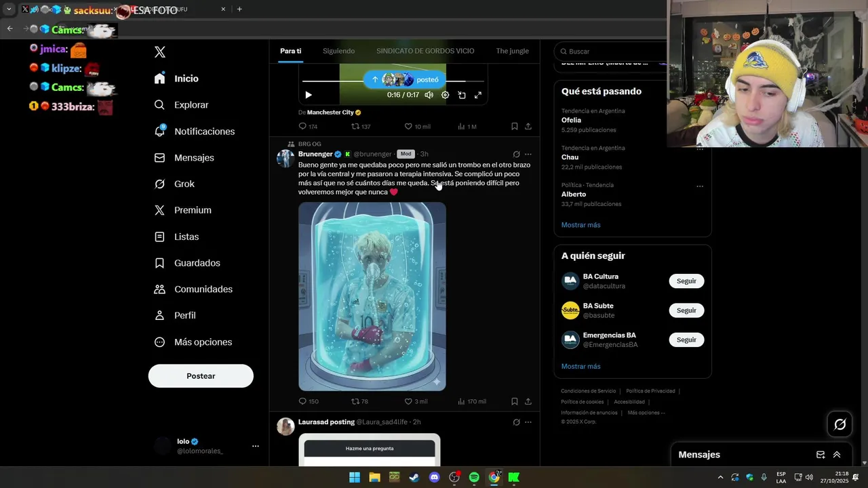Image resolution: width=868 pixels, height=488 pixels.
Task: Open the Chau trending topic
Action: click(570, 157)
